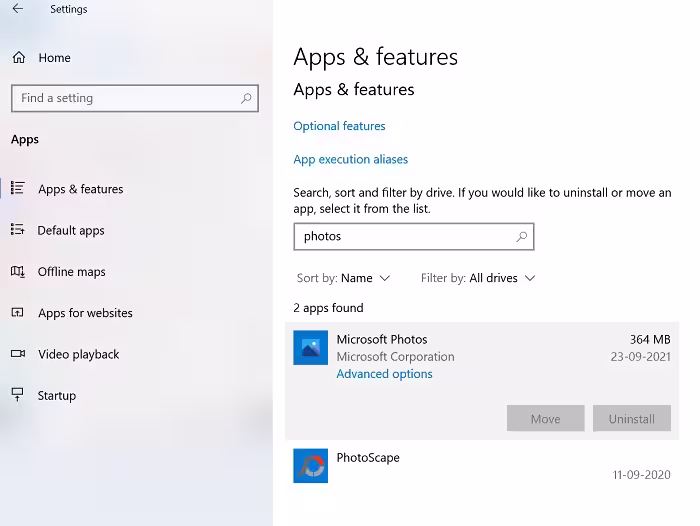Click the Apps for websites icon
Screen dimensions: 700x526
coord(17,313)
